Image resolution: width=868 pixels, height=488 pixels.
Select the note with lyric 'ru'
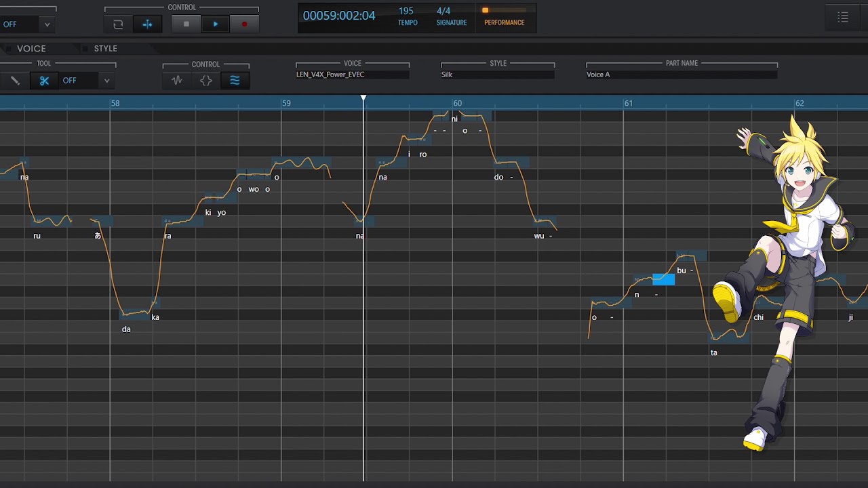click(51, 221)
